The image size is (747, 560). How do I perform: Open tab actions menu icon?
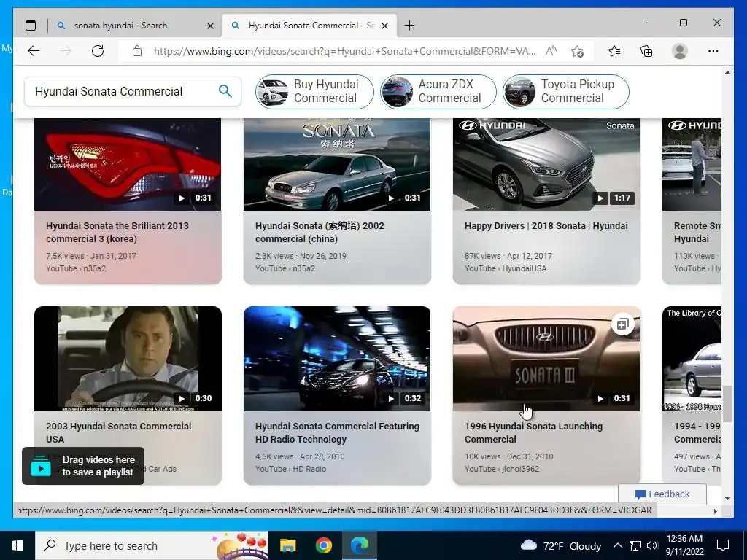[x=31, y=26]
